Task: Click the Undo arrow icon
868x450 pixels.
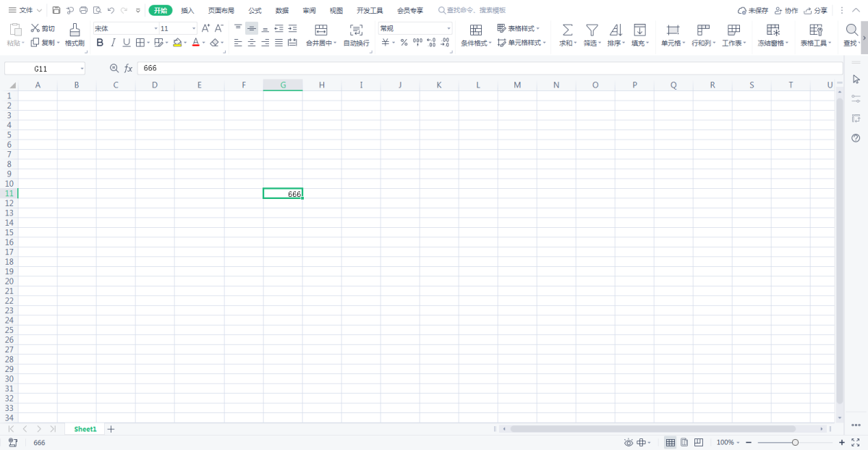Action: point(111,11)
